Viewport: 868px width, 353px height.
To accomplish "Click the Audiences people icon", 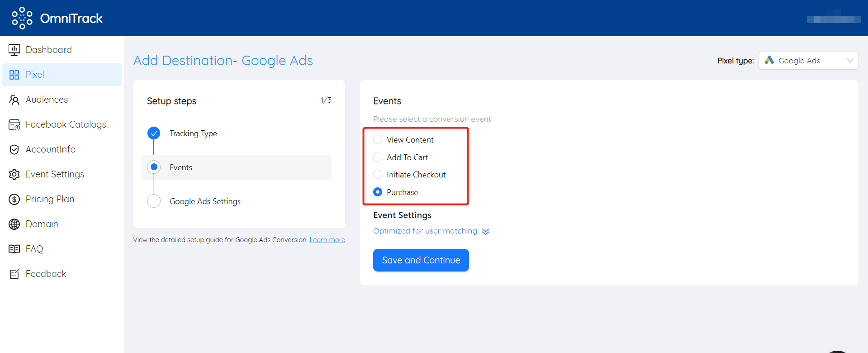I will (x=14, y=100).
